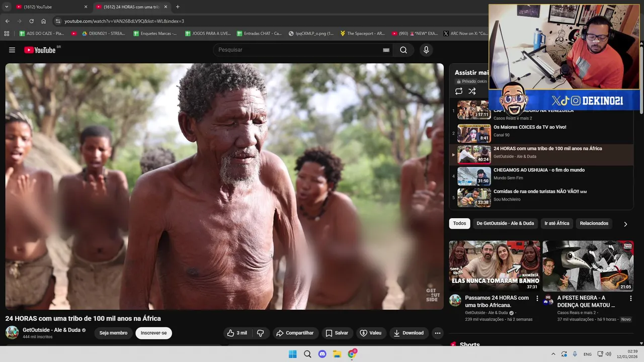The image size is (644, 362).
Task: Toggle playlist loop
Action: coord(459,91)
